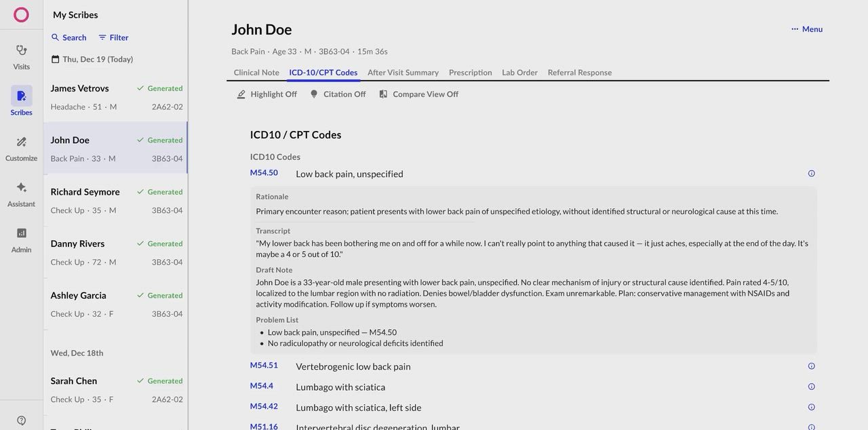Screen dimensions: 868x430
Task: Toggle Citation Off
Action: [x=338, y=94]
